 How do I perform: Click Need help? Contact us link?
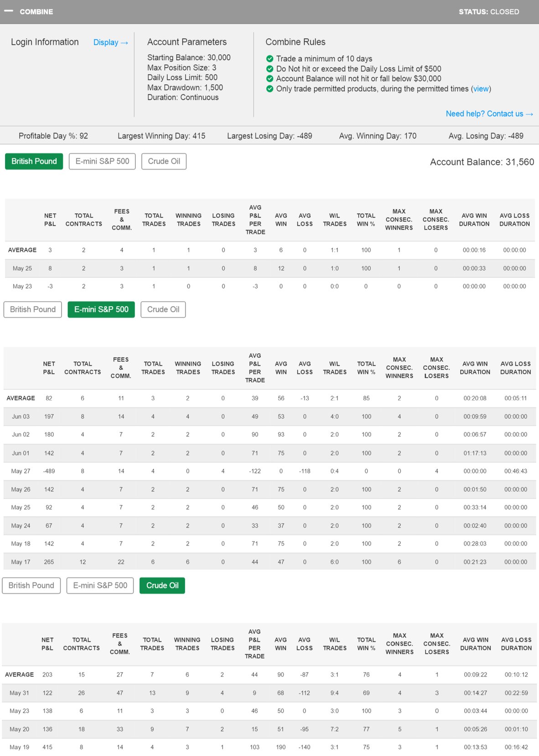pos(489,114)
